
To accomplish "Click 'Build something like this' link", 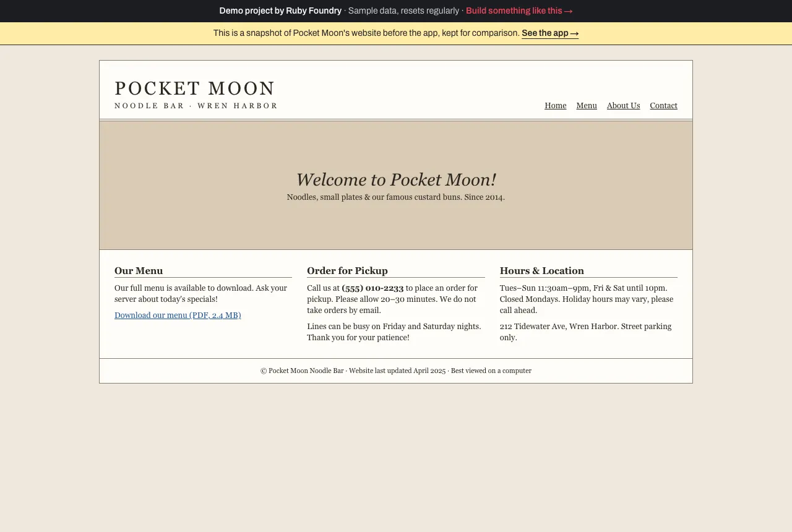I will pos(519,11).
